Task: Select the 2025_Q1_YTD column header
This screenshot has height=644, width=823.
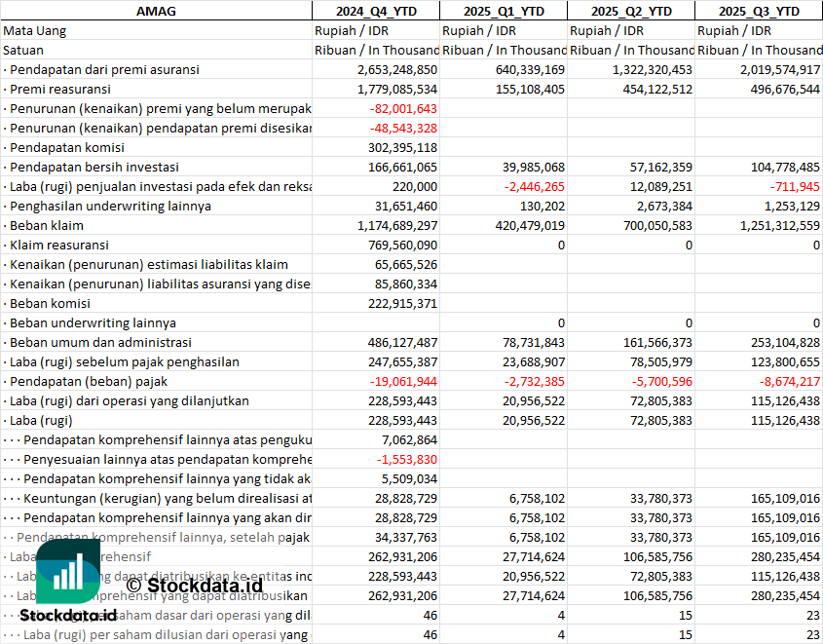Action: click(503, 11)
